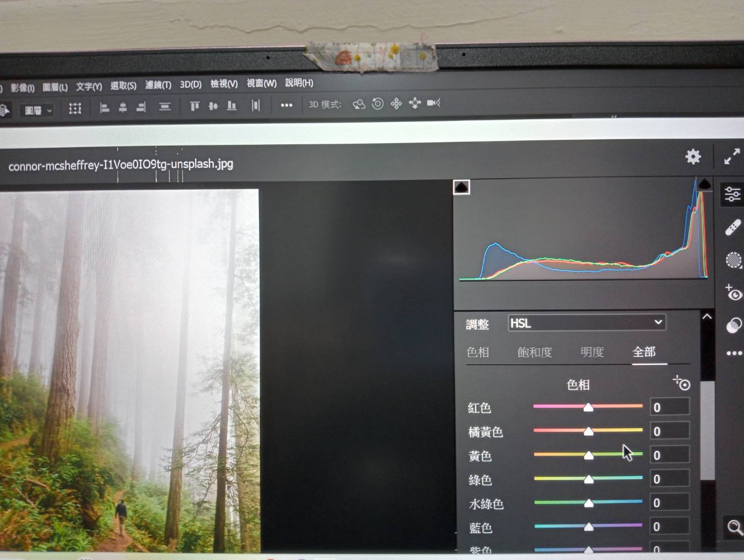The image size is (744, 560).
Task: Select the HSL targeted adjustment tool
Action: pyautogui.click(x=681, y=383)
